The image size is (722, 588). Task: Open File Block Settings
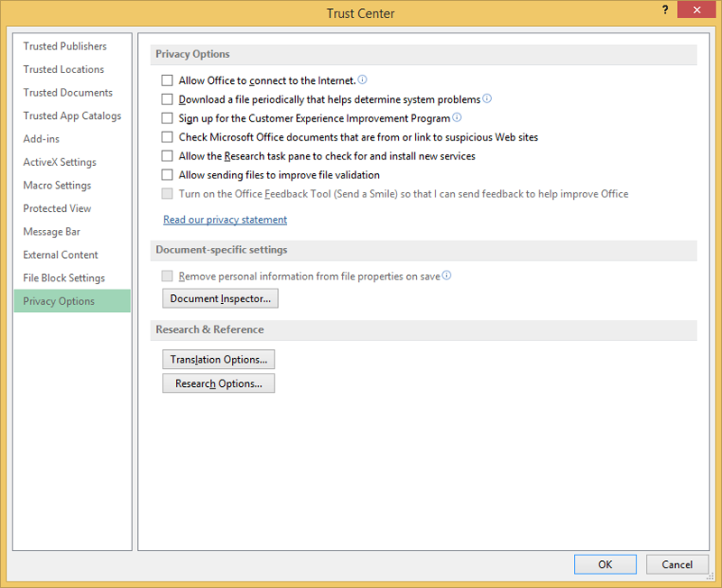pos(72,278)
